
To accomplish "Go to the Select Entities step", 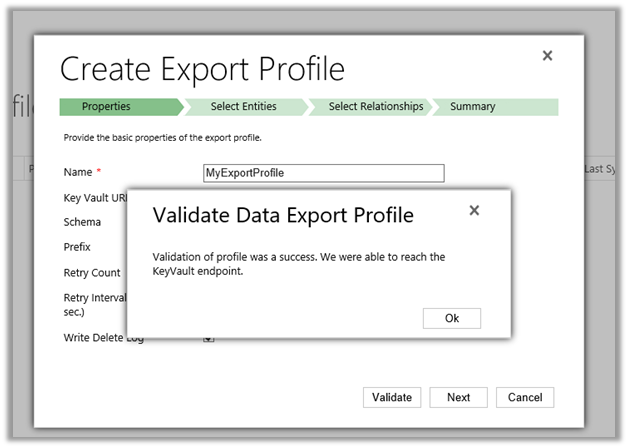I will (244, 107).
